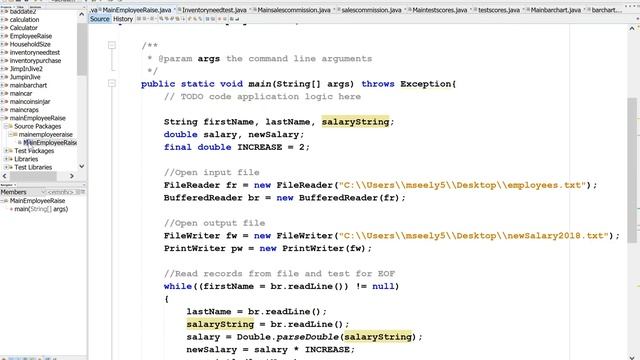Collapse the Source Packages node

(x=6, y=126)
